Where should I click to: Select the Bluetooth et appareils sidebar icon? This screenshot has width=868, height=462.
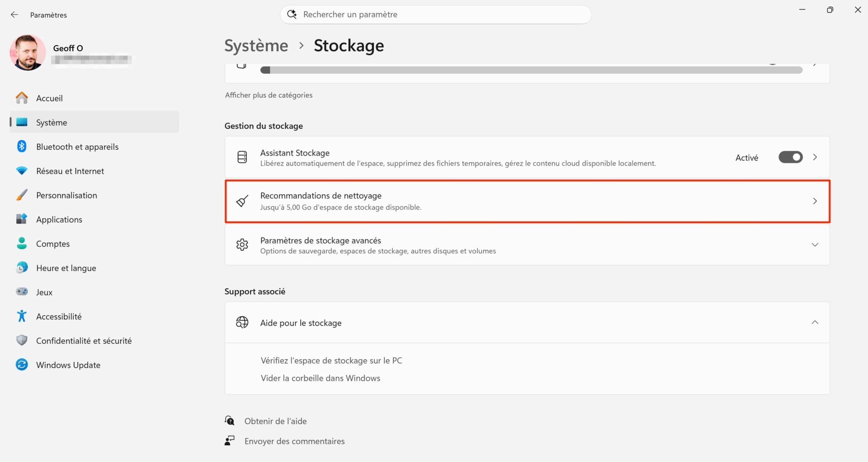(x=22, y=146)
